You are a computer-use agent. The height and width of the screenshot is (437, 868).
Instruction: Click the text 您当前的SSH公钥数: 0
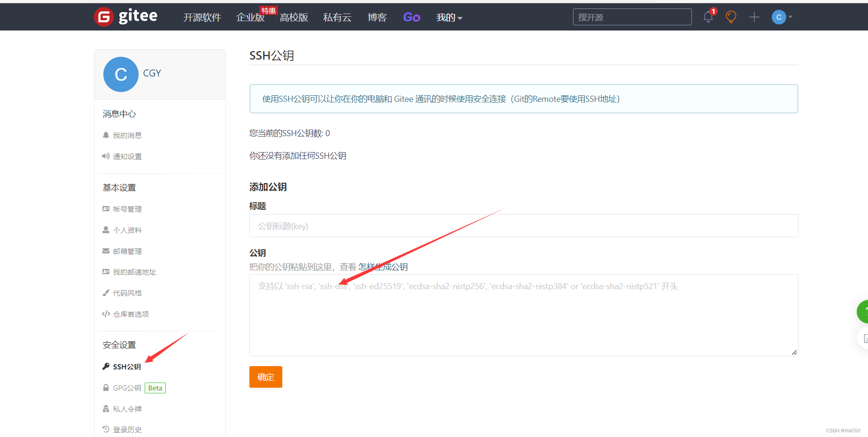290,133
